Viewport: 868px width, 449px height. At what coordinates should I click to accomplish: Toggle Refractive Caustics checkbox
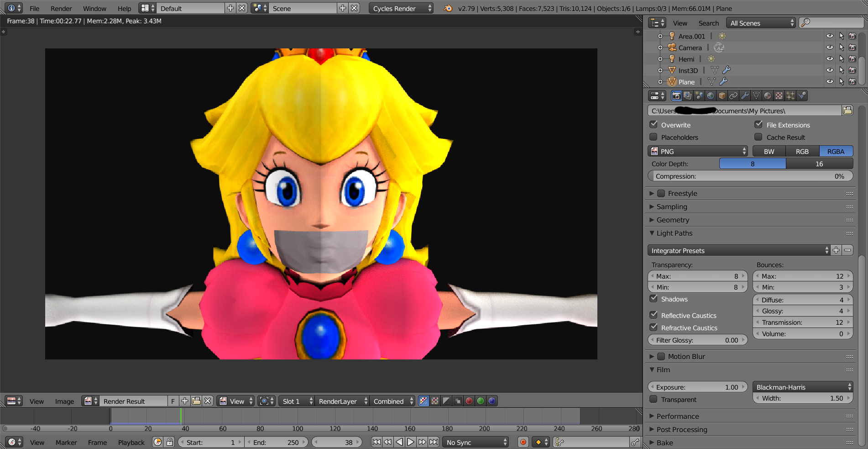tap(654, 327)
